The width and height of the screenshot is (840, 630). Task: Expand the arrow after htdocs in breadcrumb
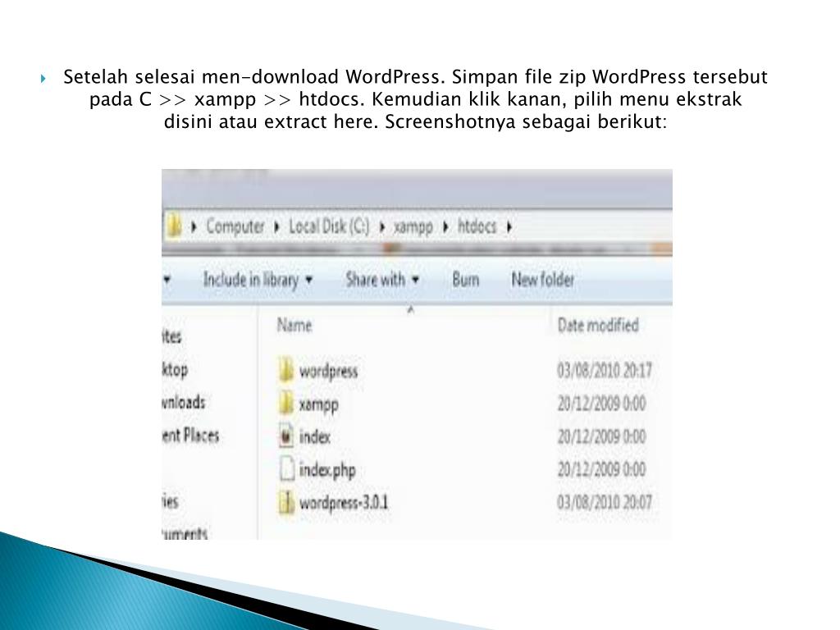tap(509, 227)
